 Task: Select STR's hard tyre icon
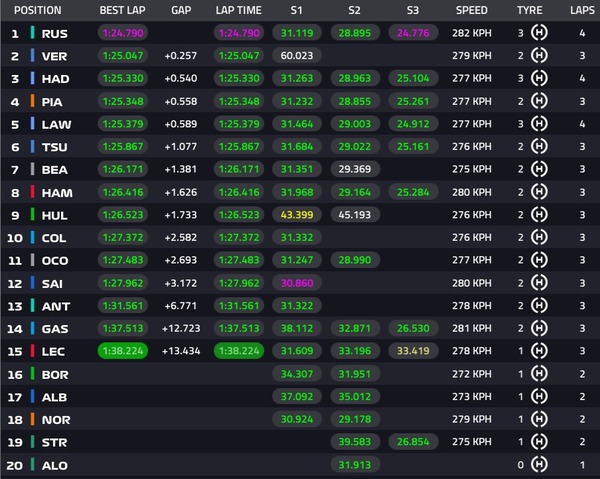click(539, 442)
